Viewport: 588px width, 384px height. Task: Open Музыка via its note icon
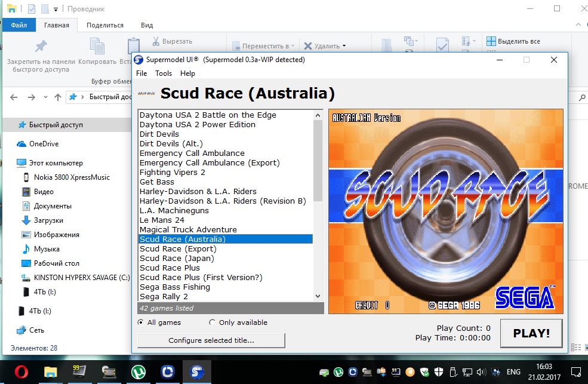(x=26, y=249)
